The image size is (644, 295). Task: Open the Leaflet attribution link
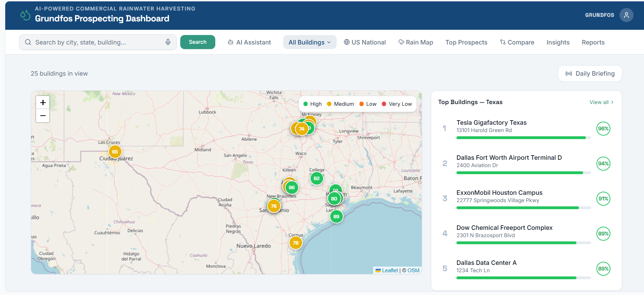390,270
